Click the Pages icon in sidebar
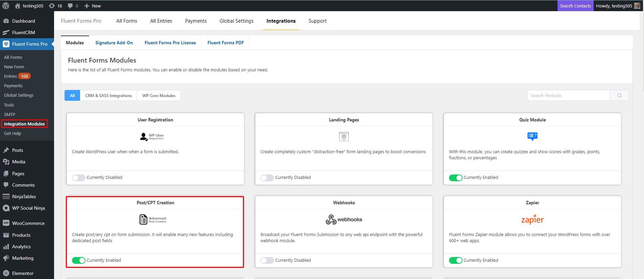Screen dimensions: 644x279 6,173
